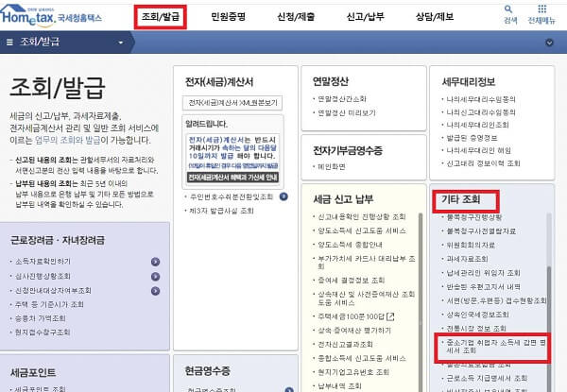Open 소득자료확인하기 link
This screenshot has height=392, width=567.
(x=43, y=262)
